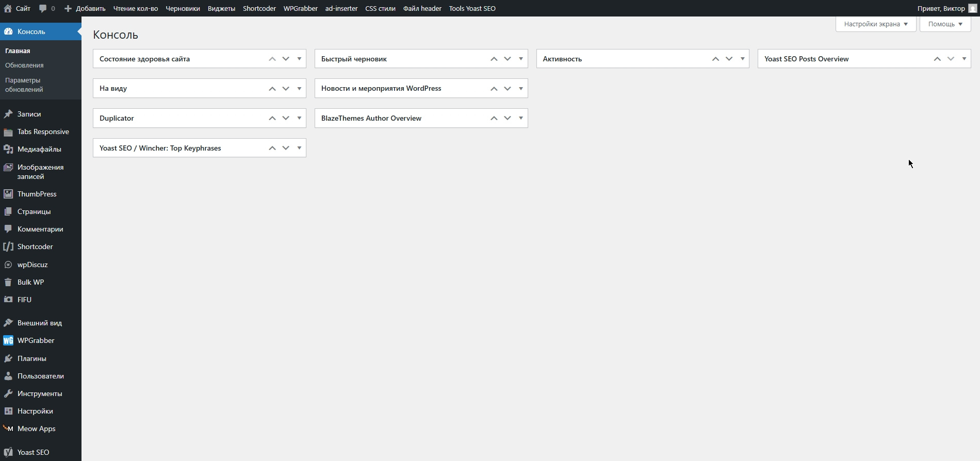Click the Сайт link in admin bar

[23, 8]
